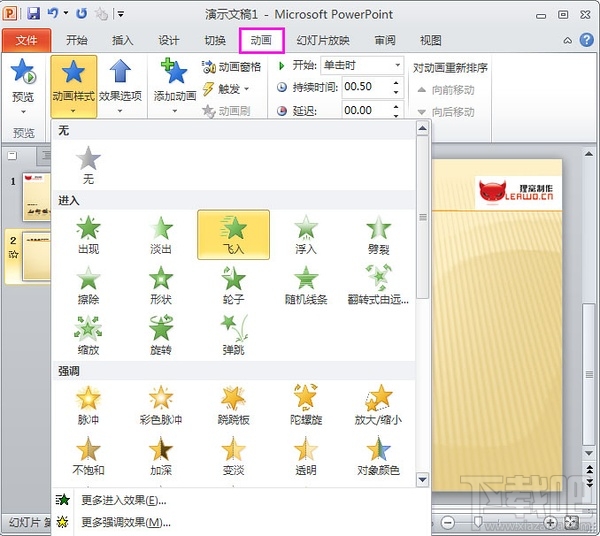The width and height of the screenshot is (600, 536).
Task: Switch to the 设计 Design tab
Action: (169, 40)
